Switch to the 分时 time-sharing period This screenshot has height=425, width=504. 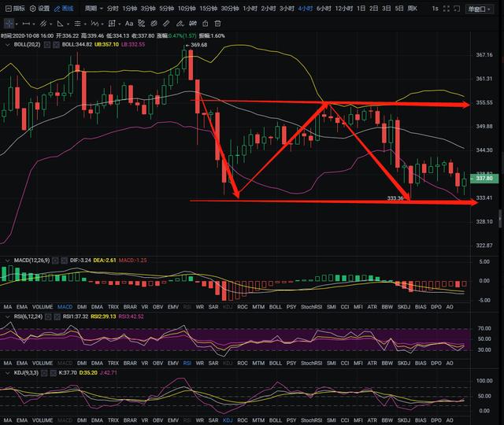coord(113,9)
